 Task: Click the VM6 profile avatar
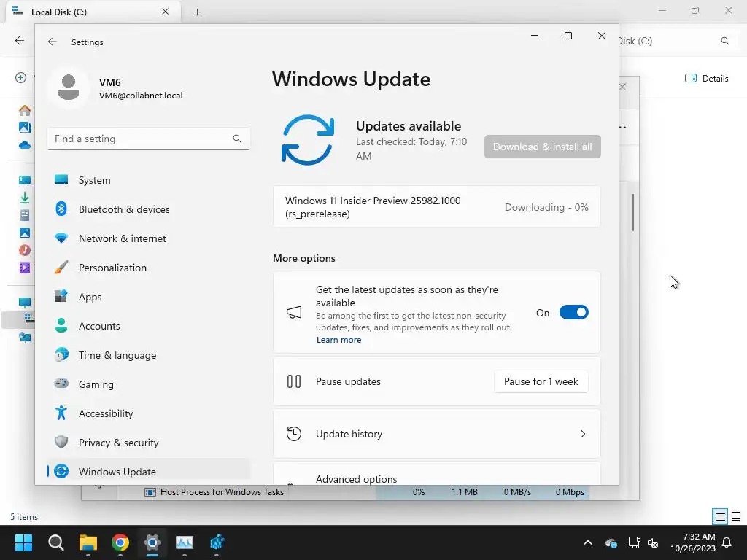(x=69, y=87)
